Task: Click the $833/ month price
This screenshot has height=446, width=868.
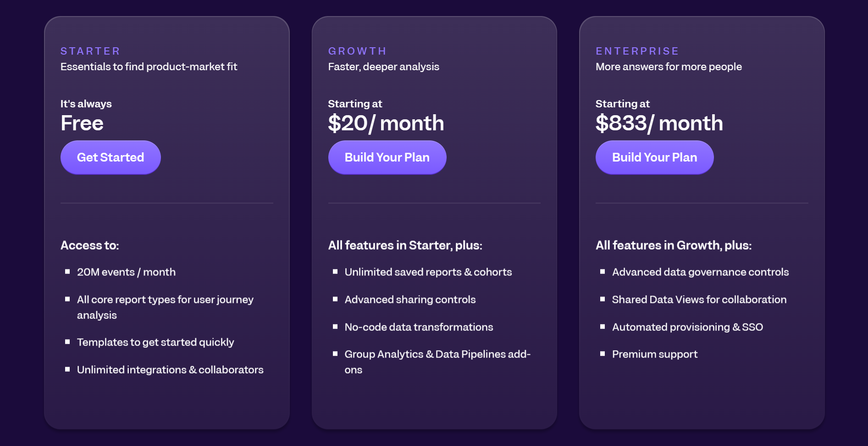Action: pos(659,123)
